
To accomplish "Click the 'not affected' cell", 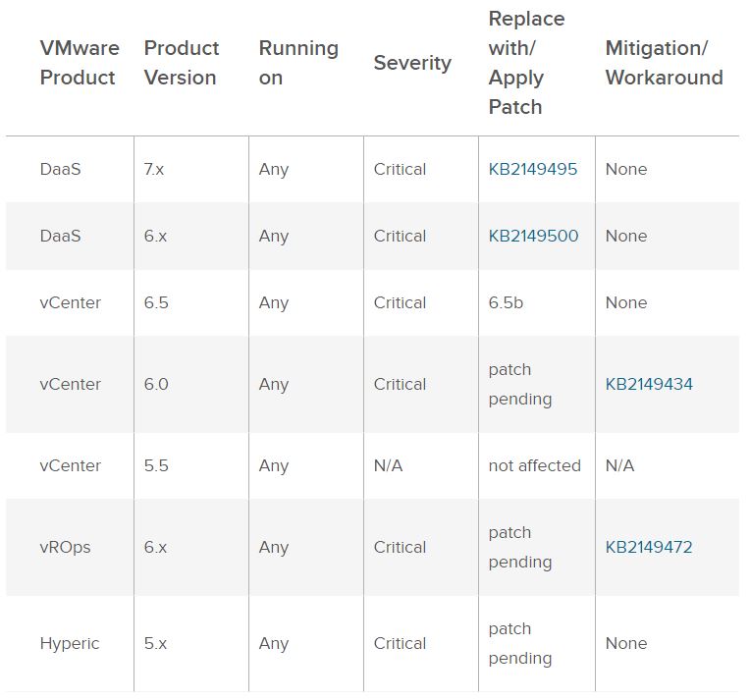I will click(534, 465).
